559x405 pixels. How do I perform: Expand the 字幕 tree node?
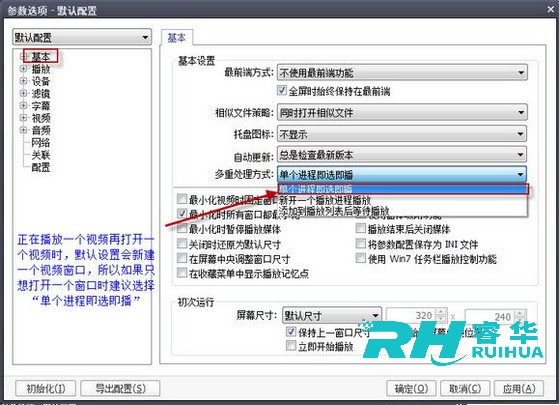click(x=23, y=106)
